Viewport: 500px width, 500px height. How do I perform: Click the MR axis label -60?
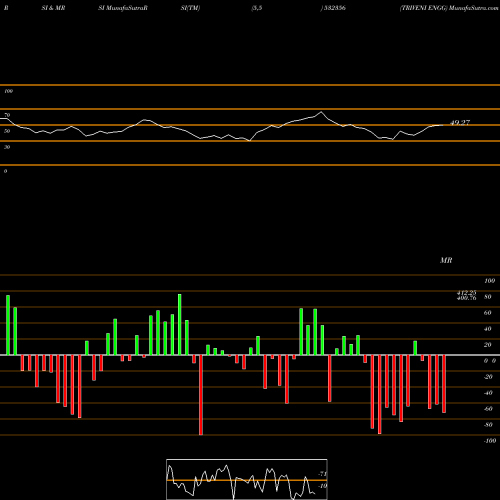pos(488,409)
